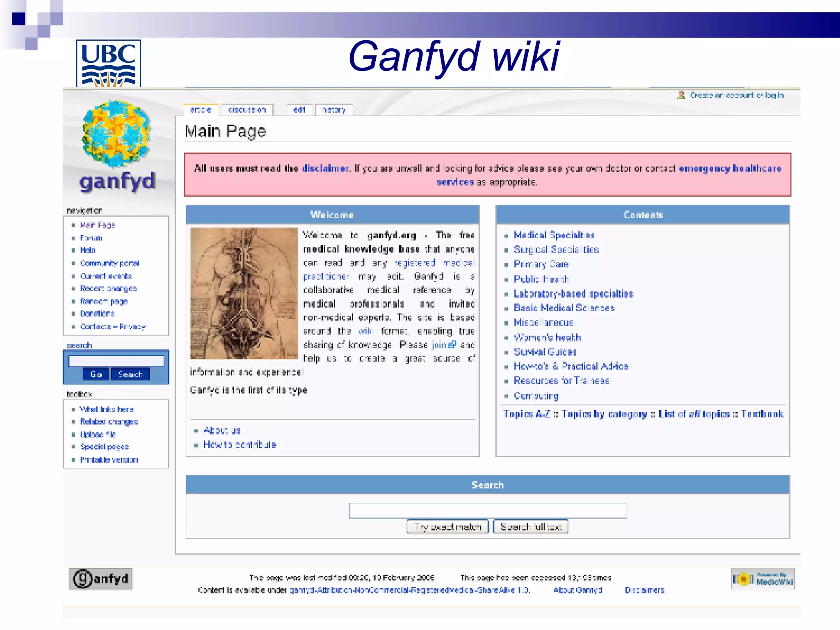Open Current events in navigation

click(106, 276)
